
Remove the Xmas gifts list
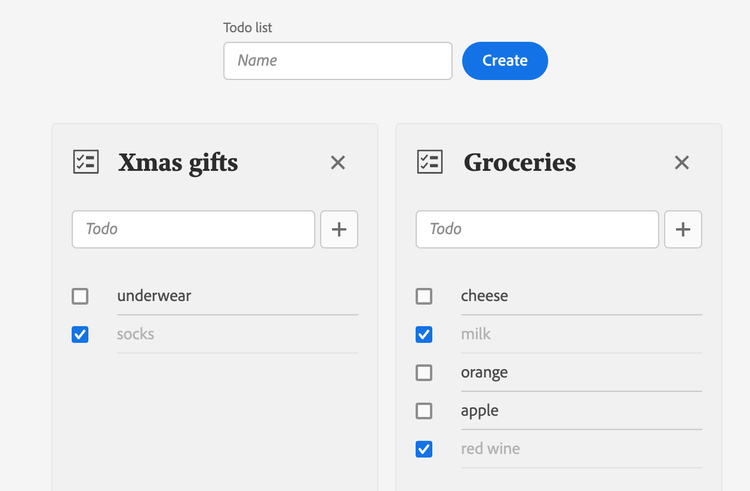pyautogui.click(x=338, y=163)
